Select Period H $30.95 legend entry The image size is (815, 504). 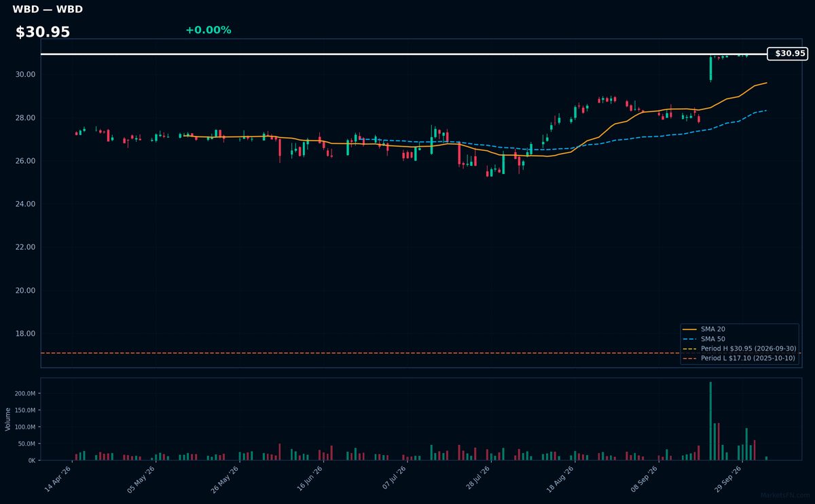[x=740, y=348]
